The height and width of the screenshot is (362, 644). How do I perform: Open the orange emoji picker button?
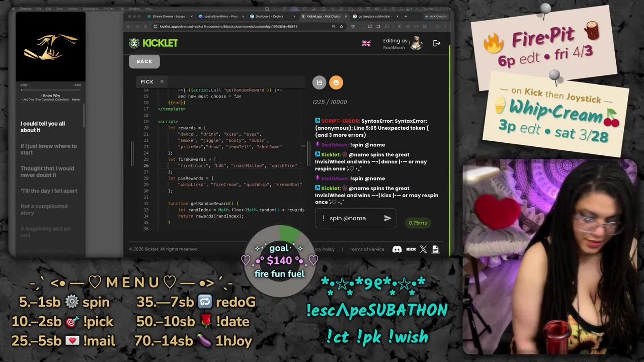pyautogui.click(x=336, y=82)
